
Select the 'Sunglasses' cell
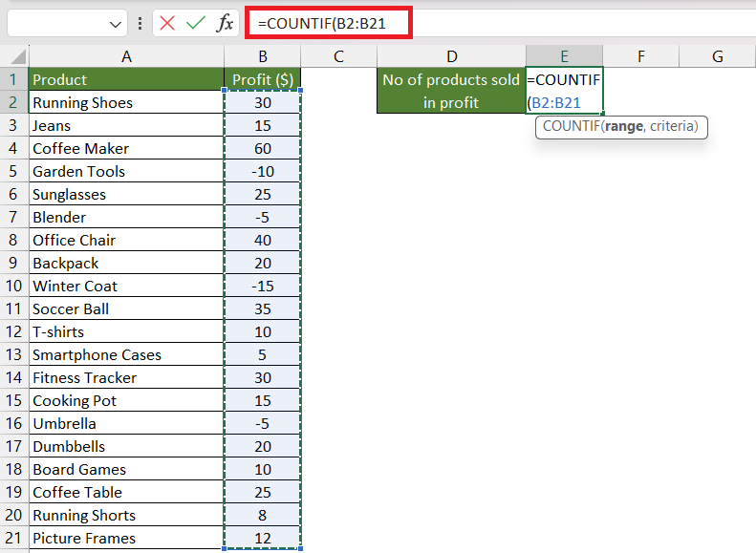click(x=126, y=194)
